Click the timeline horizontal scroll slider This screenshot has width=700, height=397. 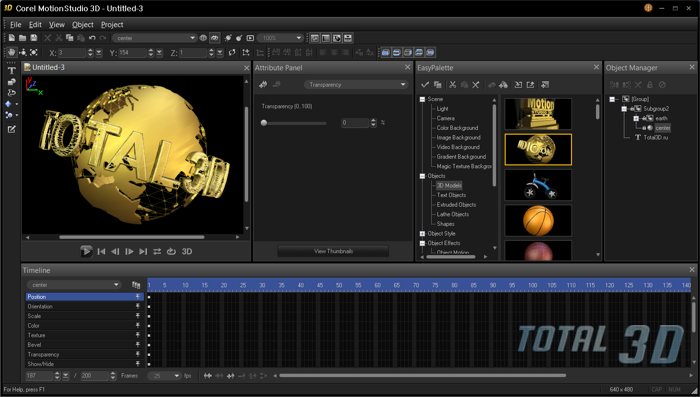[x=422, y=376]
